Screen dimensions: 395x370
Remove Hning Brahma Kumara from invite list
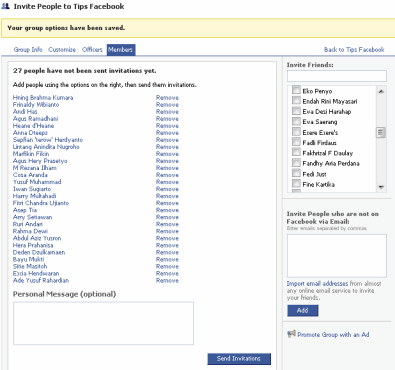point(167,98)
